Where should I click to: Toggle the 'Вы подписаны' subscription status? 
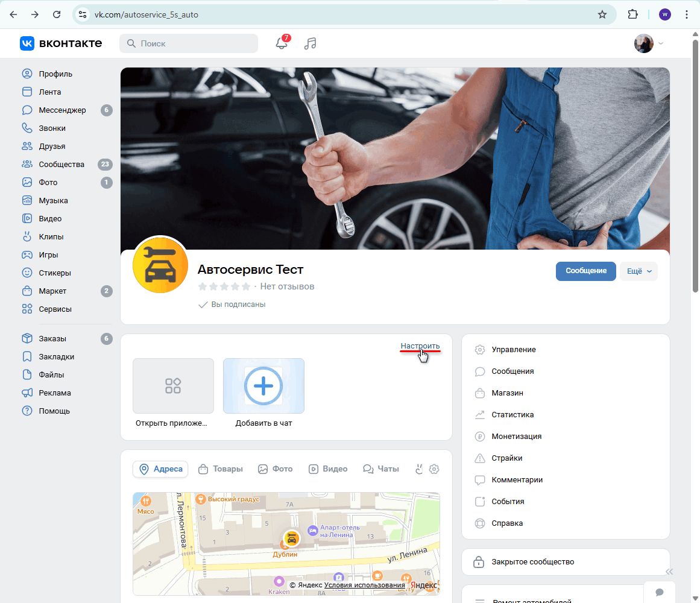click(232, 305)
